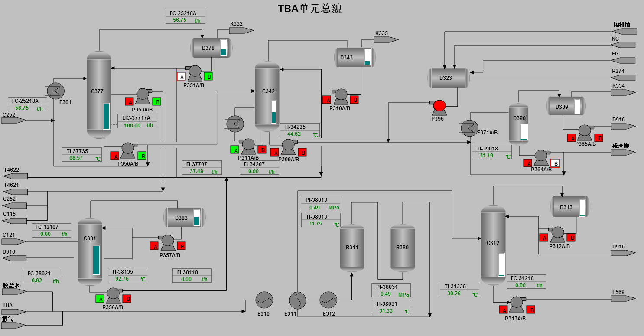This screenshot has width=644, height=336.
Task: Select the E310 heat exchanger symbol
Action: click(x=263, y=300)
